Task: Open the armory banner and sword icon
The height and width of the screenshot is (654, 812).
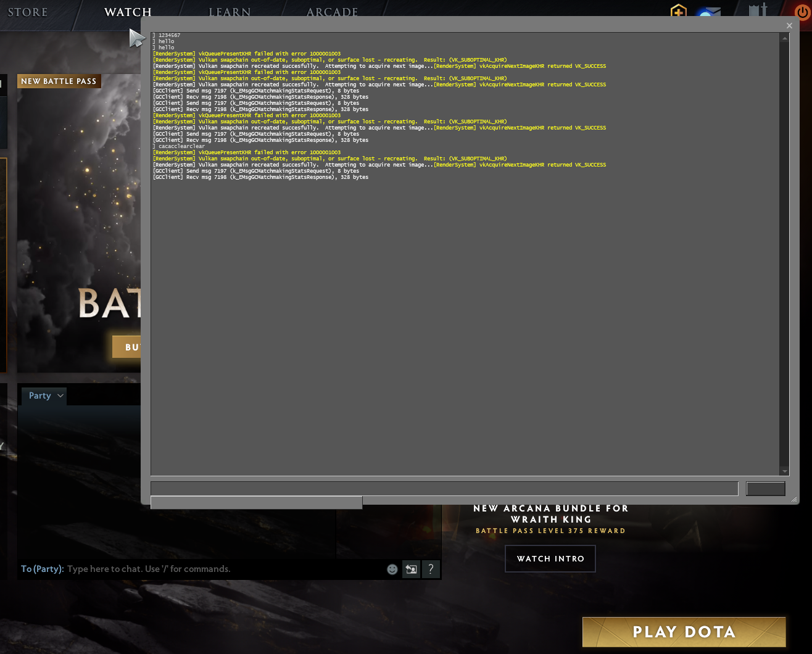Action: click(x=758, y=9)
